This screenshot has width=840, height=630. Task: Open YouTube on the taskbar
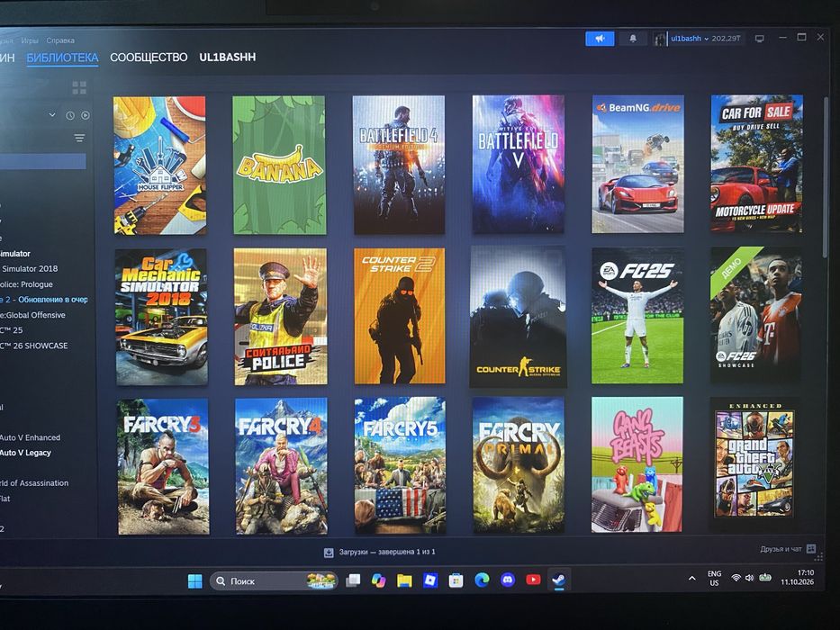pos(533,580)
